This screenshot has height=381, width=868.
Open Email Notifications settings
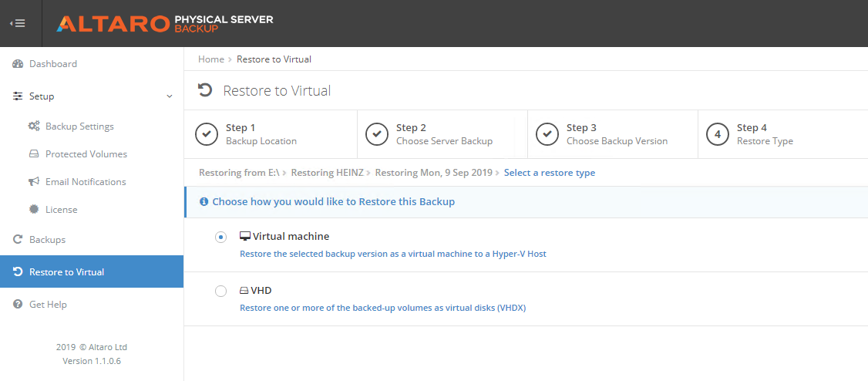pos(85,182)
